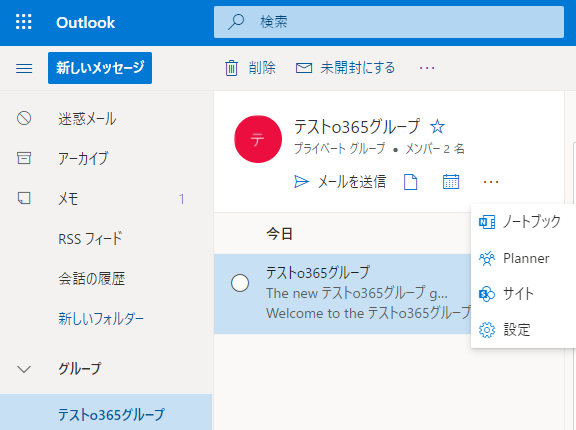Screen dimensions: 576x430
Task: Open the toolbar more options ellipsis
Action: point(427,68)
